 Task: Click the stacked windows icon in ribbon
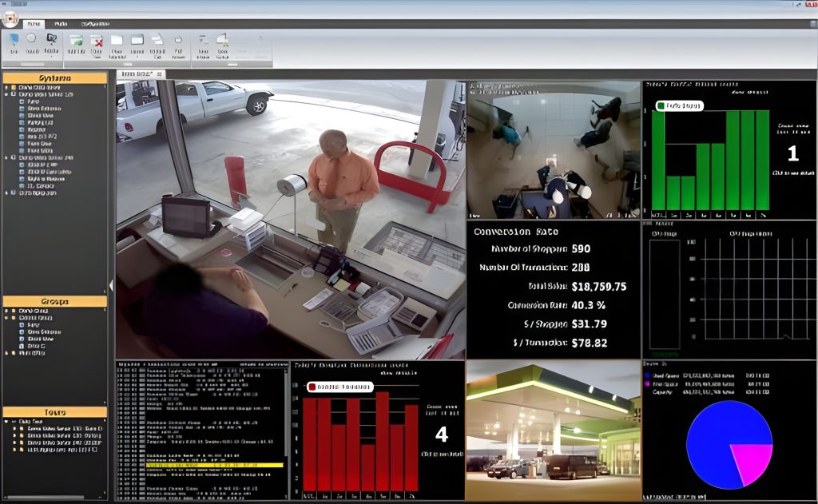coord(157,39)
